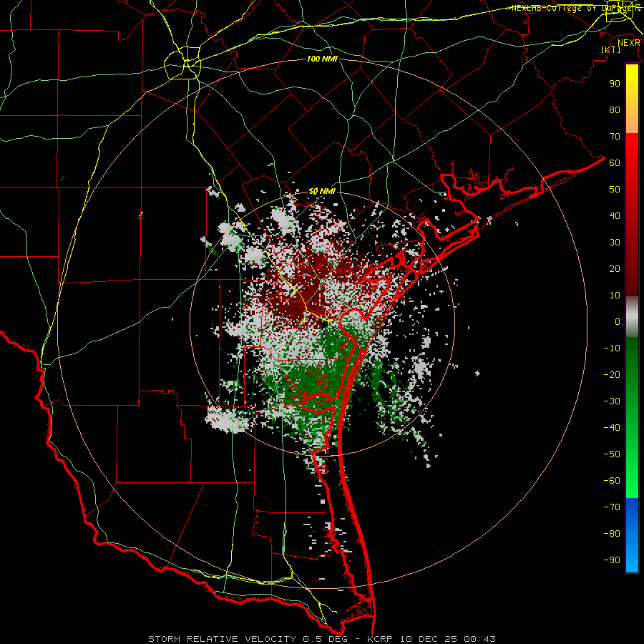
Task: Click the -70 knots scale label
Action: pos(612,507)
